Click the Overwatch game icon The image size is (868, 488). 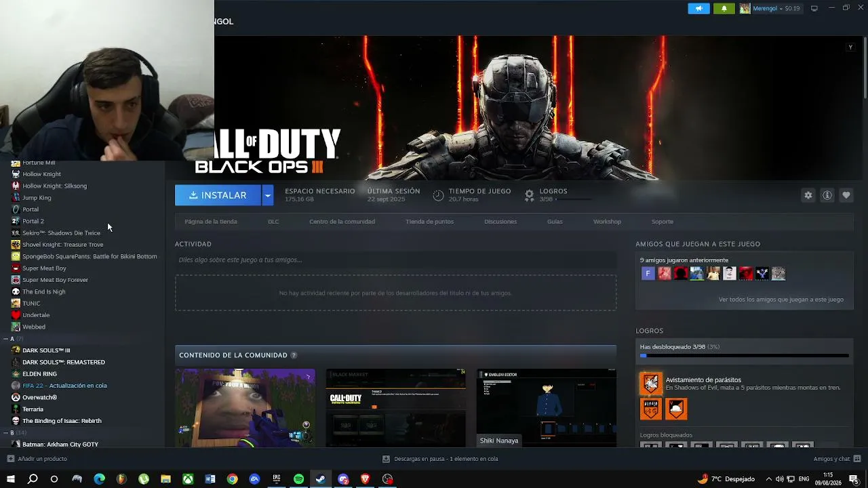click(16, 397)
